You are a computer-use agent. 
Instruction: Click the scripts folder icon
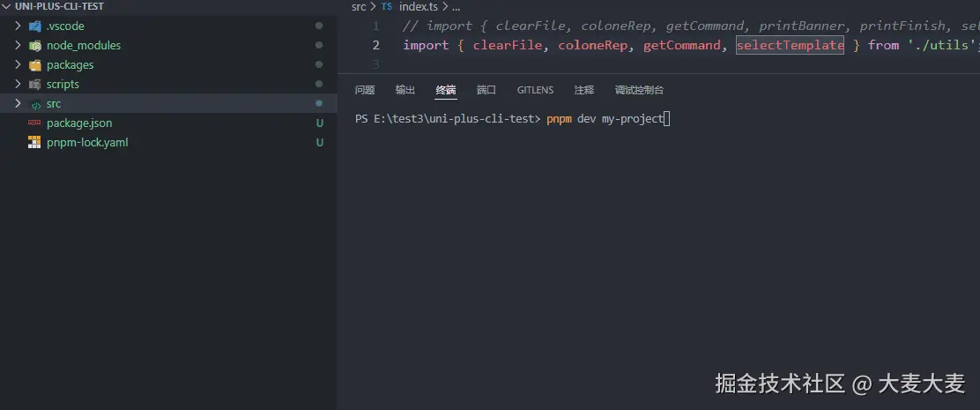coord(35,85)
